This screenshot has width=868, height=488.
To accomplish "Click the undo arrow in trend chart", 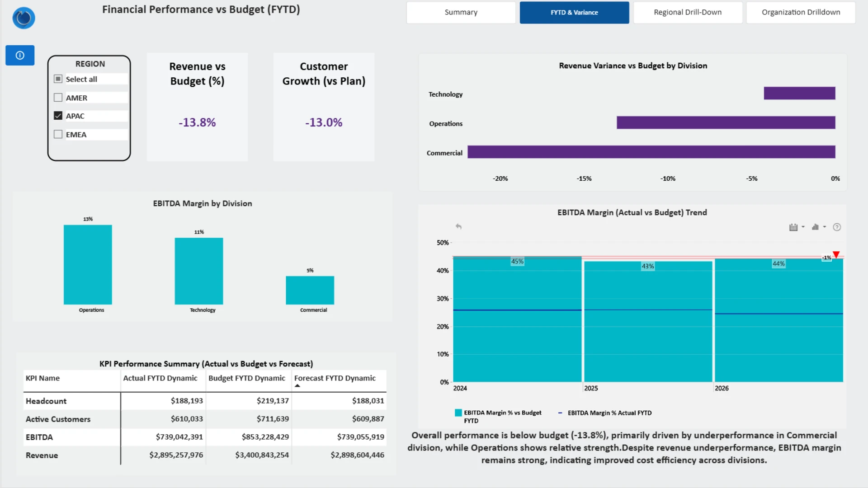I will click(x=458, y=226).
